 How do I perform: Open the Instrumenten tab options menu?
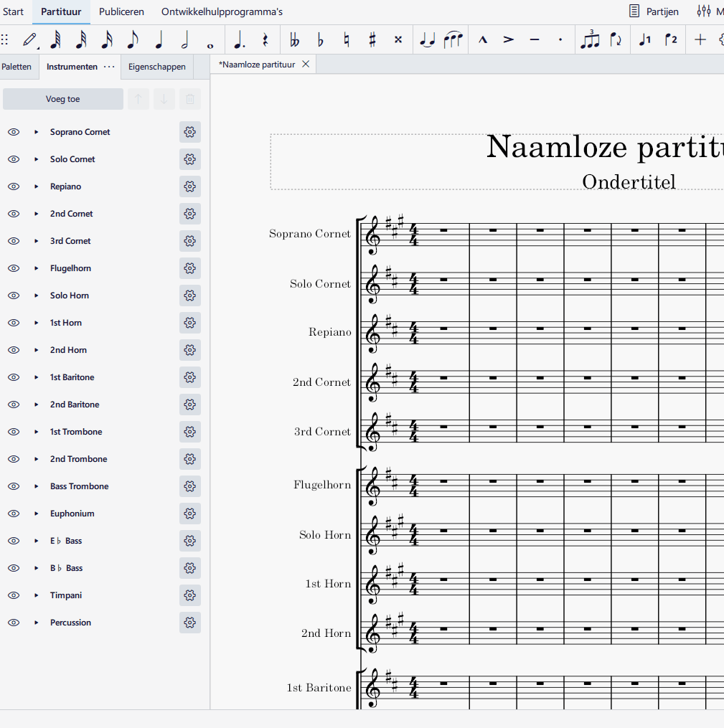coord(109,67)
